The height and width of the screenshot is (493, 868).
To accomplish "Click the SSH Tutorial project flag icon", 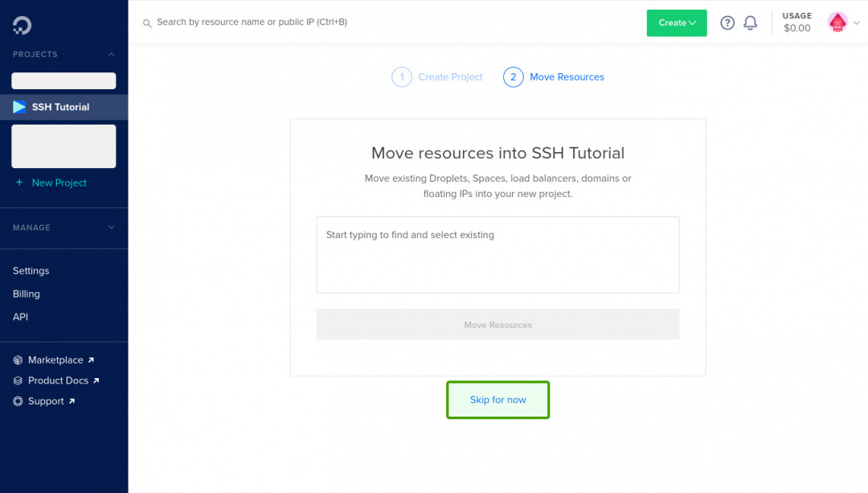I will [19, 107].
